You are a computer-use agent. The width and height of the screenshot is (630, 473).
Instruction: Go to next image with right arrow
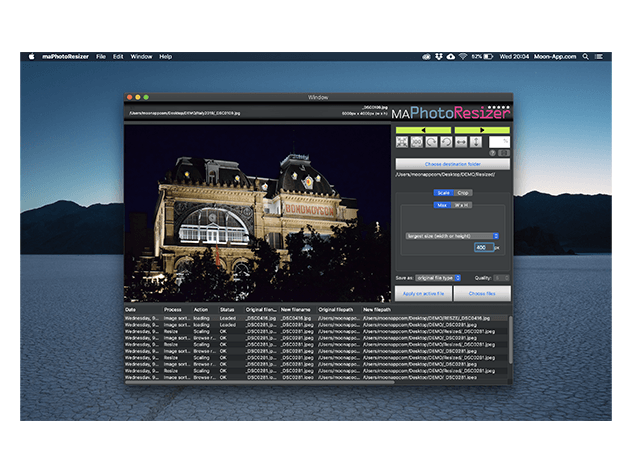481,130
